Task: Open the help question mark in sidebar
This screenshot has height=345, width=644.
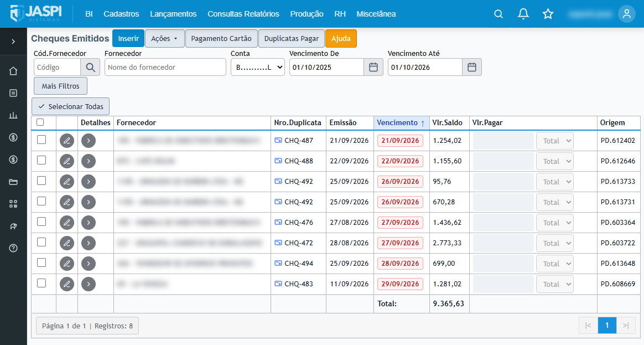Action: click(13, 248)
